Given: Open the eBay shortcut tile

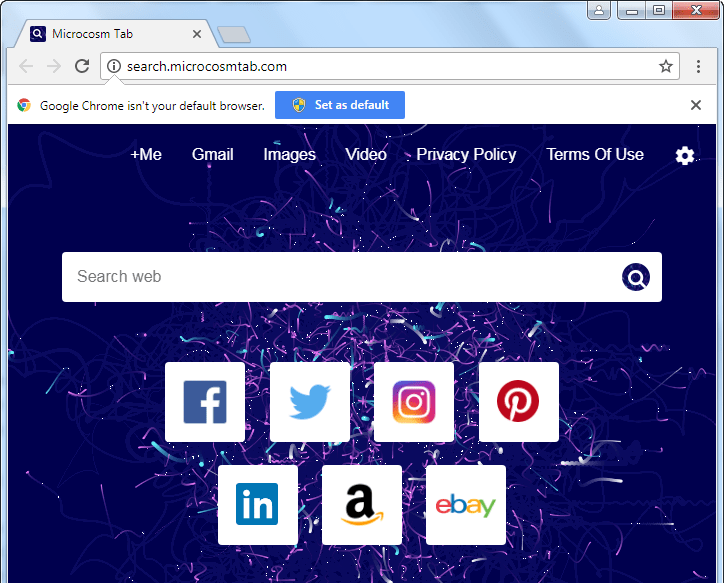Looking at the screenshot, I should tap(466, 505).
